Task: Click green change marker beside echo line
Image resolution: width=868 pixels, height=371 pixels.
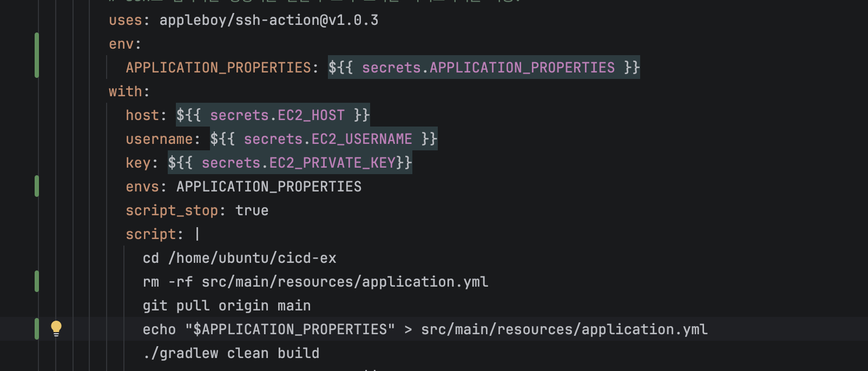Action: point(36,329)
